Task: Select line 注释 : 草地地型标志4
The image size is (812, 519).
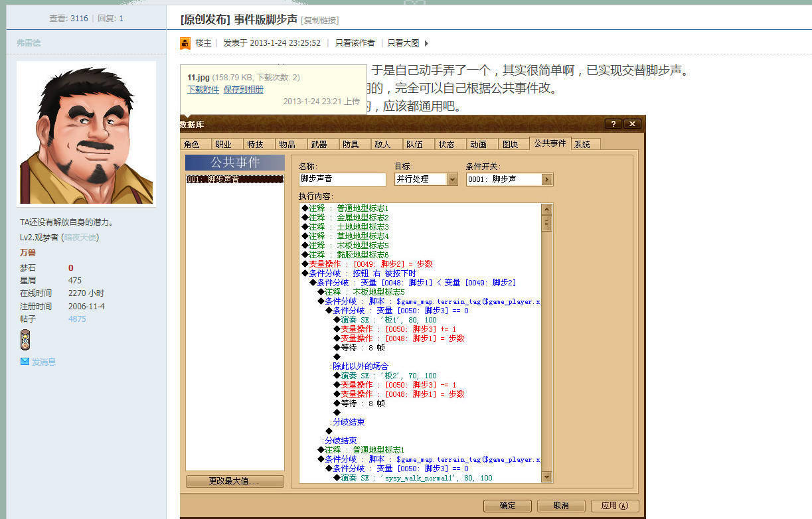Action: coord(345,236)
